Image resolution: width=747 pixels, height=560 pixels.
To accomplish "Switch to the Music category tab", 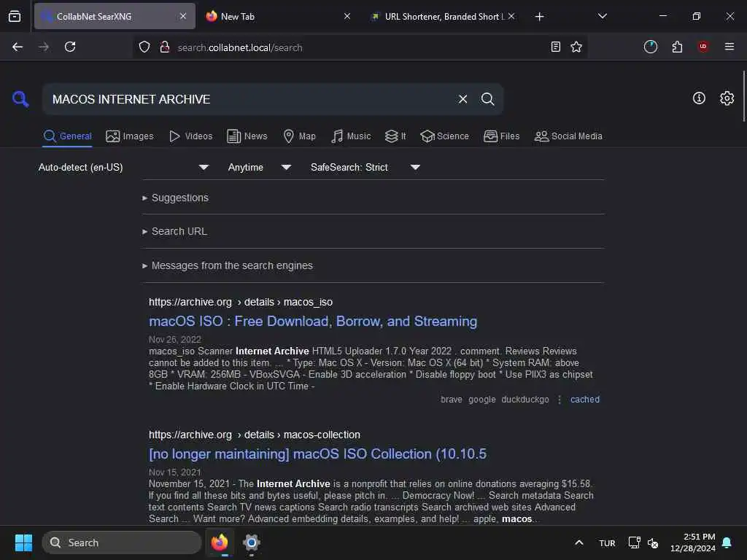I will [351, 136].
